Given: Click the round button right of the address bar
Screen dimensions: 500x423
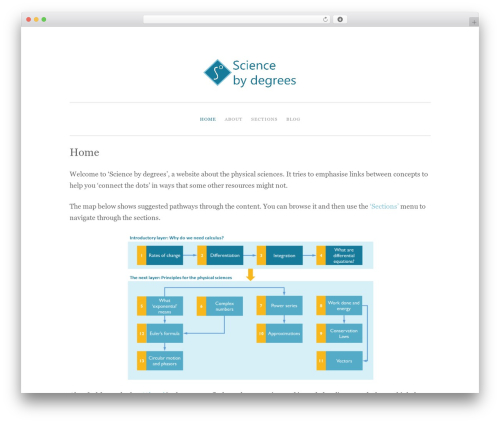Looking at the screenshot, I should [340, 19].
